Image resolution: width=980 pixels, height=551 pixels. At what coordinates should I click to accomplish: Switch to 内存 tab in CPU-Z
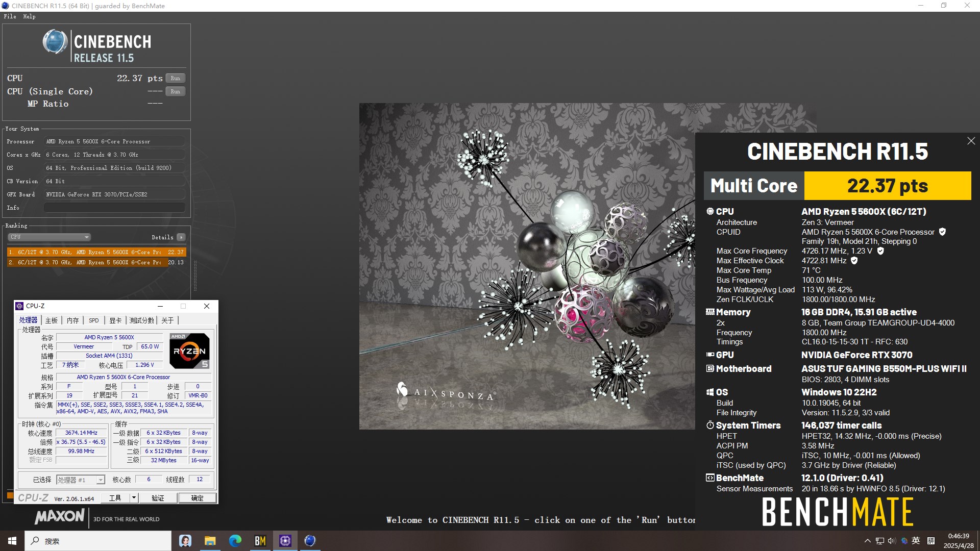pyautogui.click(x=73, y=320)
